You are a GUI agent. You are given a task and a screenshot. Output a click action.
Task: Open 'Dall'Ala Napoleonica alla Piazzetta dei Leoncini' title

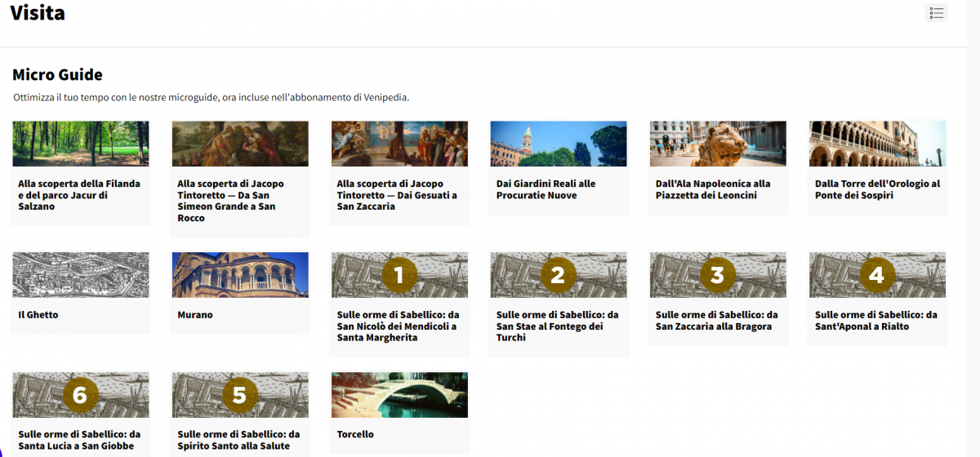click(x=713, y=189)
